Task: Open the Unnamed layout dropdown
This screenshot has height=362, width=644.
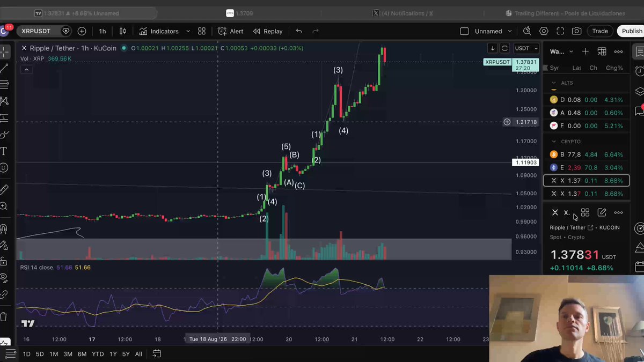Action: [494, 31]
